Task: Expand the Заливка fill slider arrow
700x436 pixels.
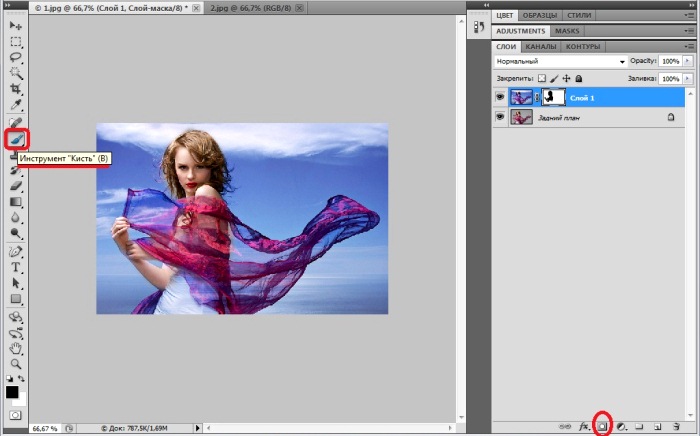Action: (688, 78)
